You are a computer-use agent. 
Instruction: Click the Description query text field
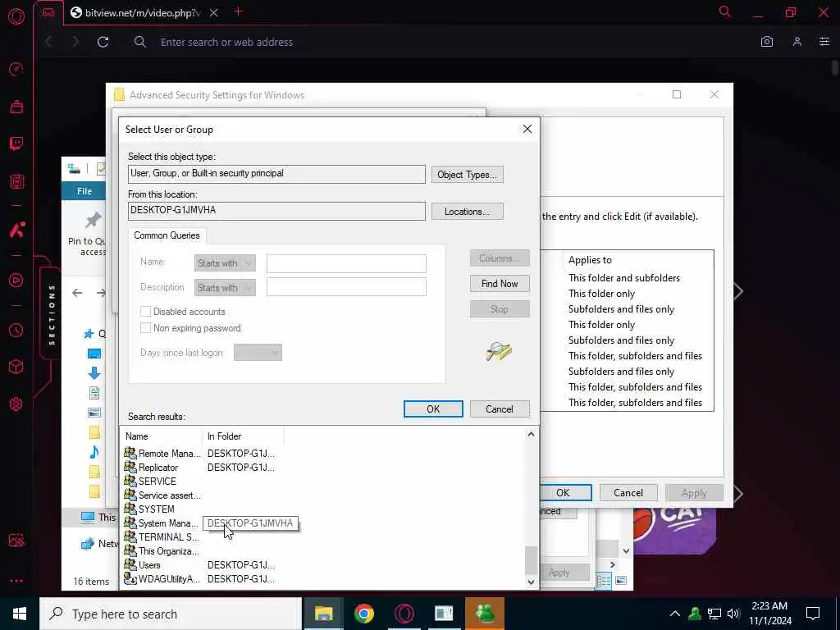347,287
